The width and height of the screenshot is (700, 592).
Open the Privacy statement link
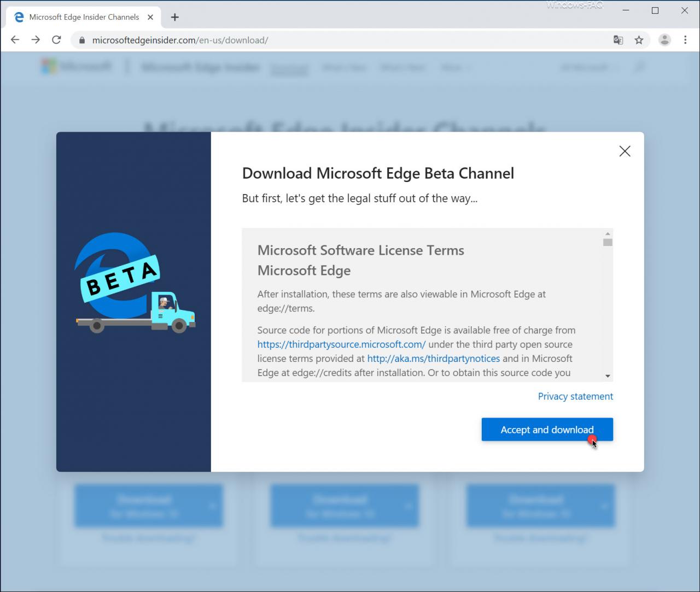coord(575,396)
